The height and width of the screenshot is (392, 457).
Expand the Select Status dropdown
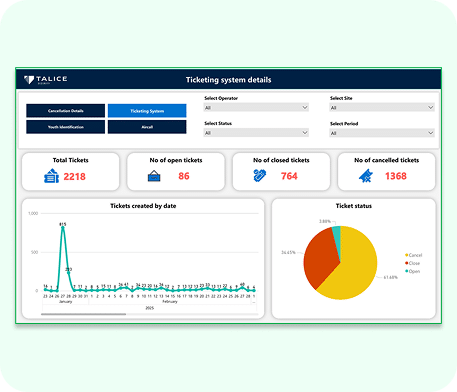pyautogui.click(x=256, y=133)
